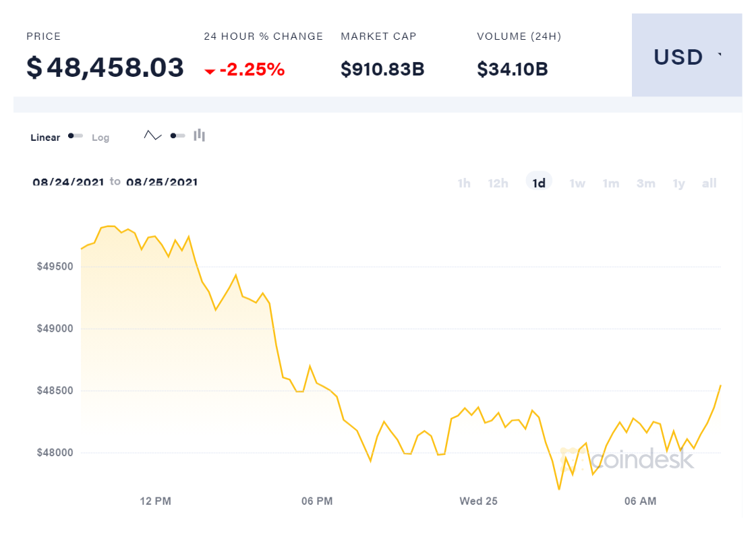The image size is (756, 558).
Task: Click the Linear scale label
Action: coord(45,137)
